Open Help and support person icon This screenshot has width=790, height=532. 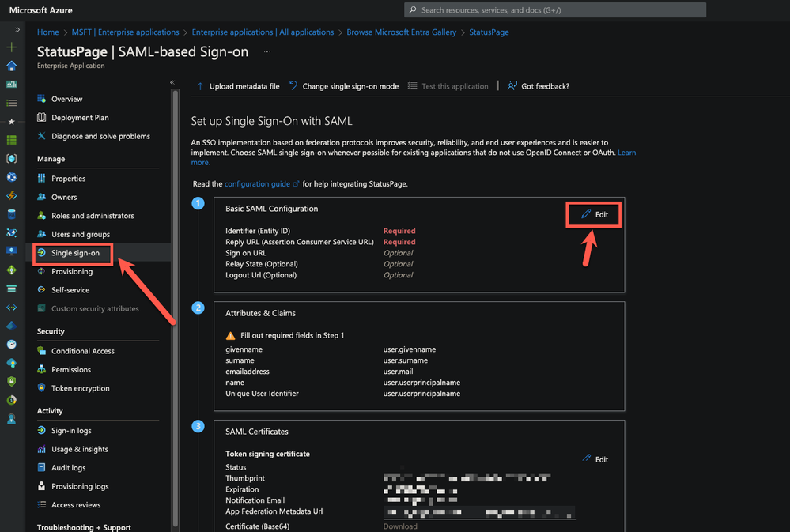pos(12,419)
